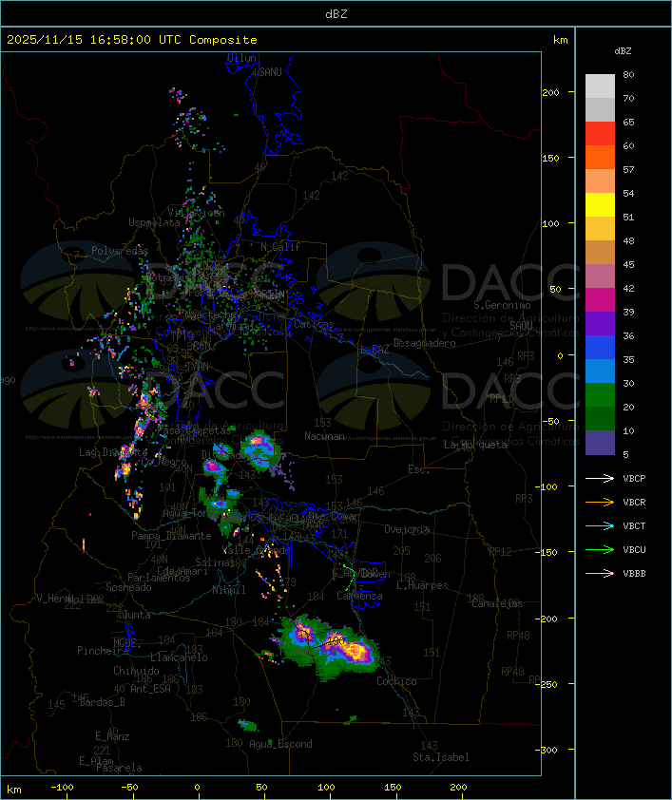Pick the royal blue 35-36 dBZ swatch
672x800 pixels.
click(600, 347)
